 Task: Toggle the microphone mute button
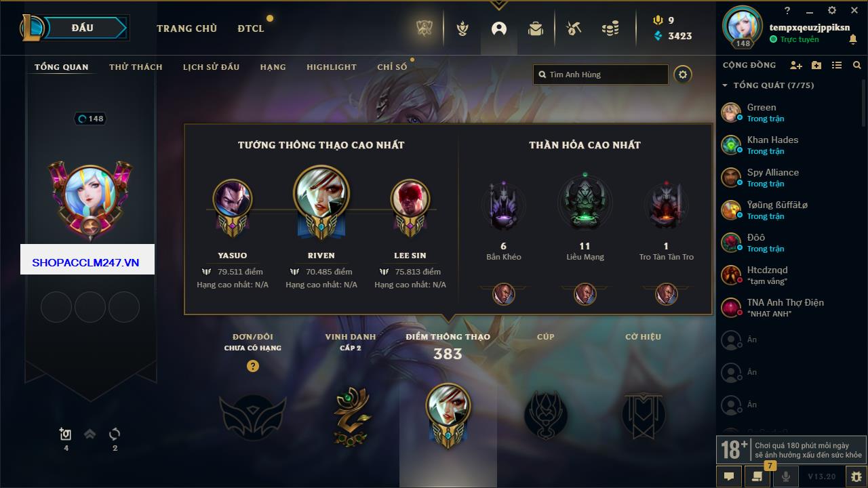pos(786,476)
